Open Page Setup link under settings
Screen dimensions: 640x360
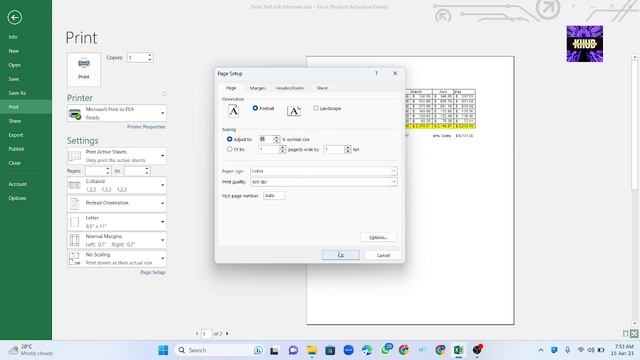coord(153,272)
